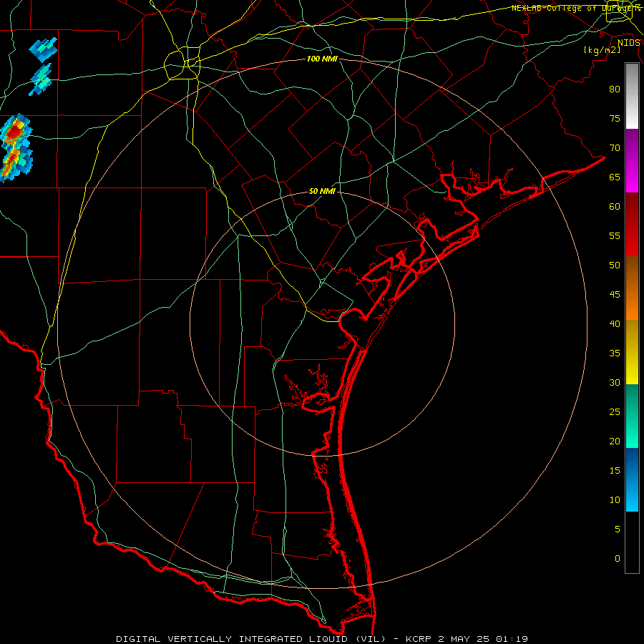Click the KCRP station identifier in caption
644x644 pixels.
(419, 639)
